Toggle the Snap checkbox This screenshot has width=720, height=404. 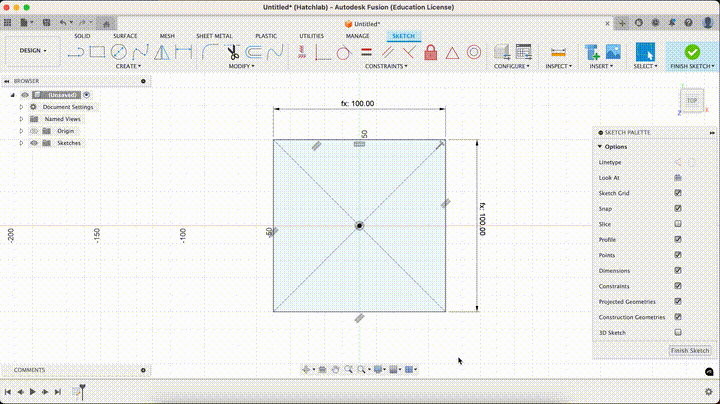click(x=678, y=208)
